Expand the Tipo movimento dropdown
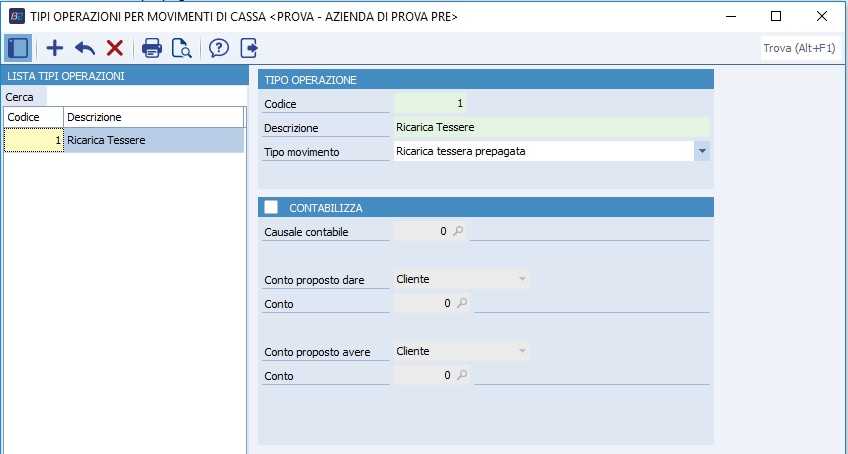Viewport: 848px width, 454px height. [702, 151]
